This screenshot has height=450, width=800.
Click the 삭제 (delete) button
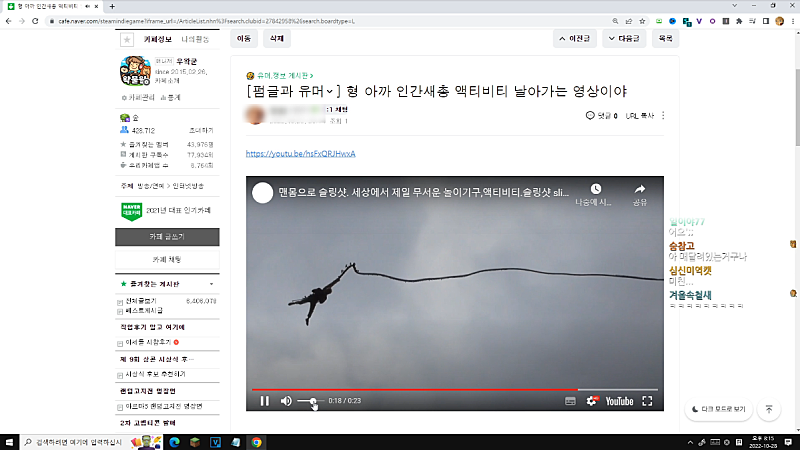tap(277, 38)
